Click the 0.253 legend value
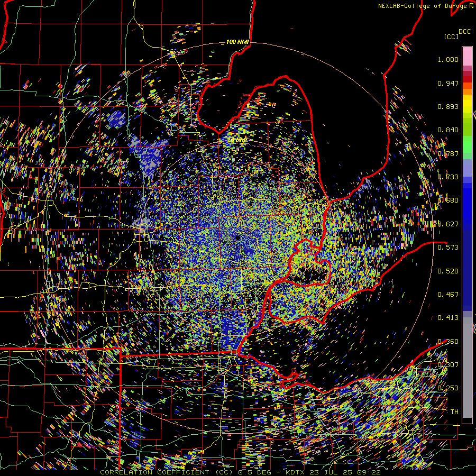The image size is (476, 476). click(448, 388)
